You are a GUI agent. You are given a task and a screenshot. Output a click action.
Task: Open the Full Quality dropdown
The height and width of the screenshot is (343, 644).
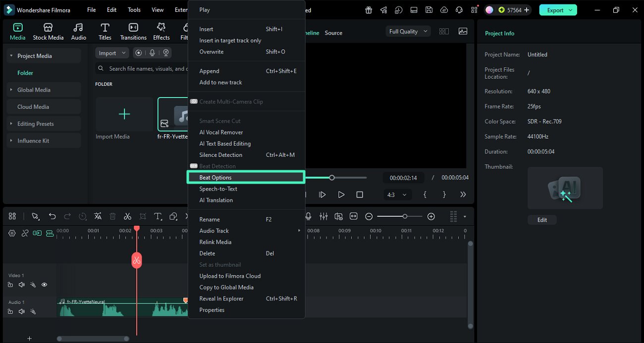click(x=408, y=31)
